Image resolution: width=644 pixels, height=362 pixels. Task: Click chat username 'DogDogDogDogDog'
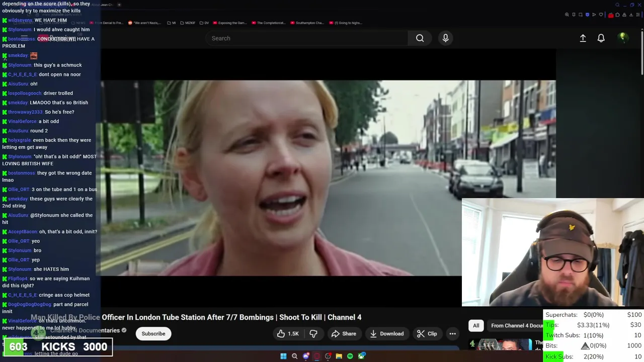[30, 305]
